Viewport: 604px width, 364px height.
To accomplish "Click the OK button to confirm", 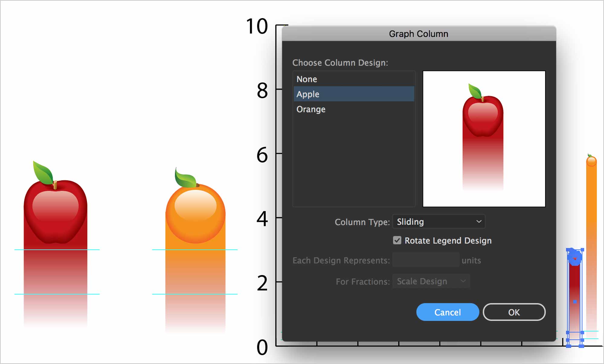I will pos(514,312).
